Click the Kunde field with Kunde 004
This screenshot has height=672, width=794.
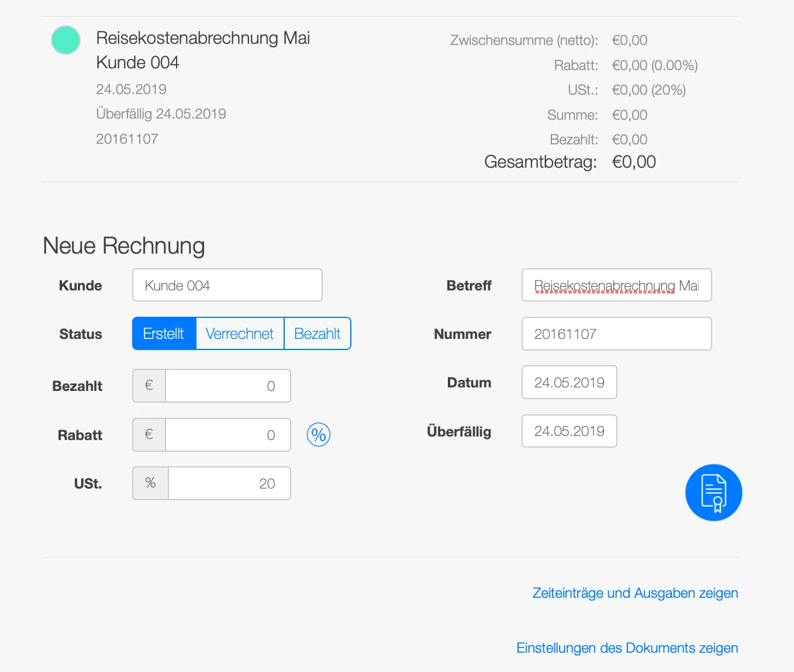227,285
